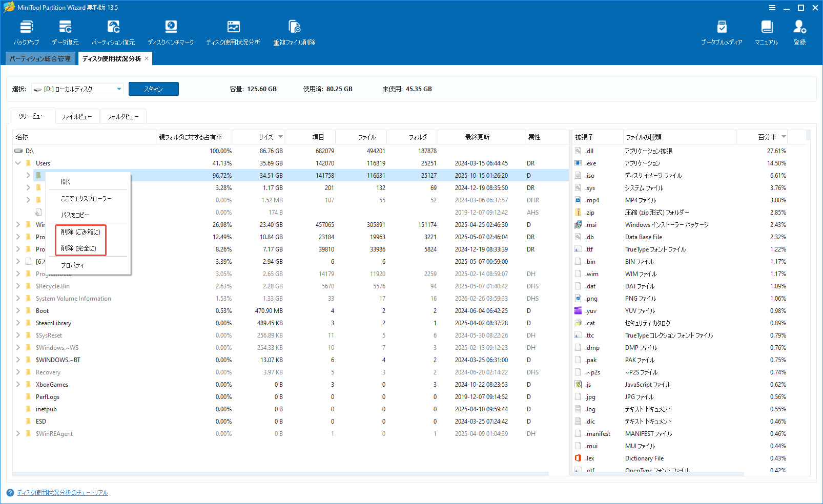Collapse the Users folder tree
Image resolution: width=823 pixels, height=504 pixels.
tap(17, 163)
